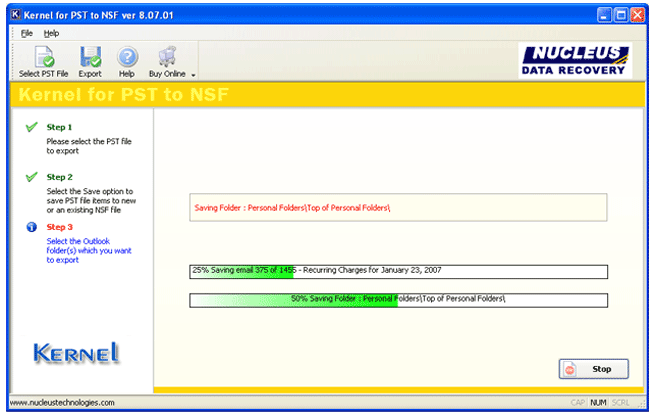655x416 pixels.
Task: Stop the export process
Action: point(594,369)
